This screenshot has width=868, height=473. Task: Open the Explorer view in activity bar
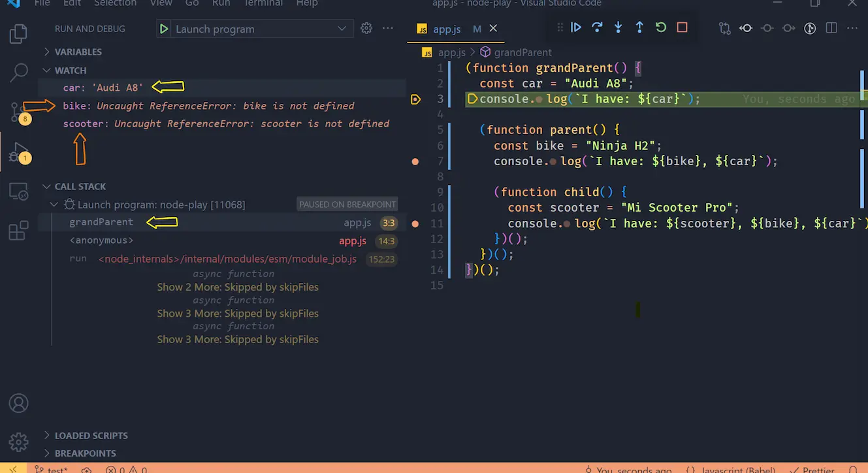[x=18, y=33]
